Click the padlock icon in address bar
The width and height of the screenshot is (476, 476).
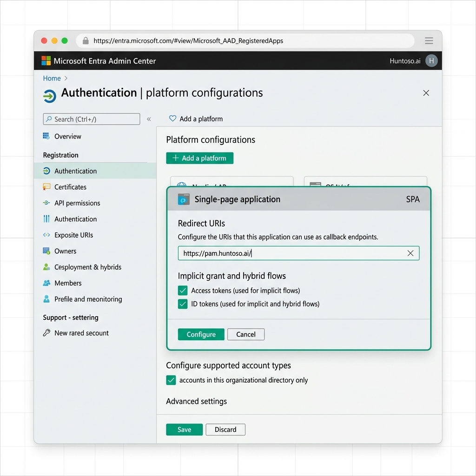click(86, 41)
